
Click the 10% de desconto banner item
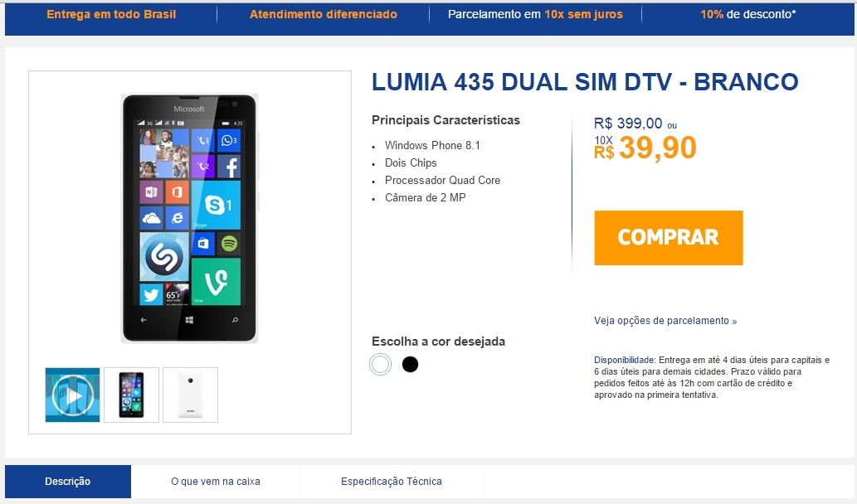(747, 14)
